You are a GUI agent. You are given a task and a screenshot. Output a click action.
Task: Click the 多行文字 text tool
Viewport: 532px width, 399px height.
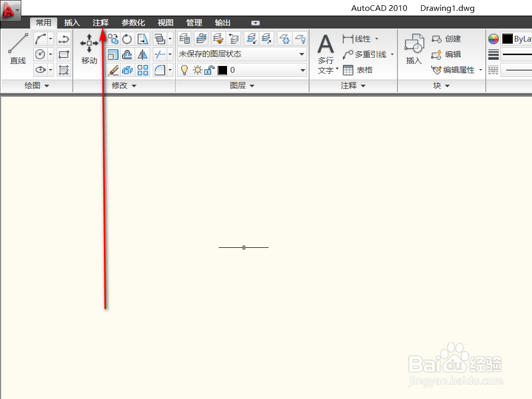326,54
